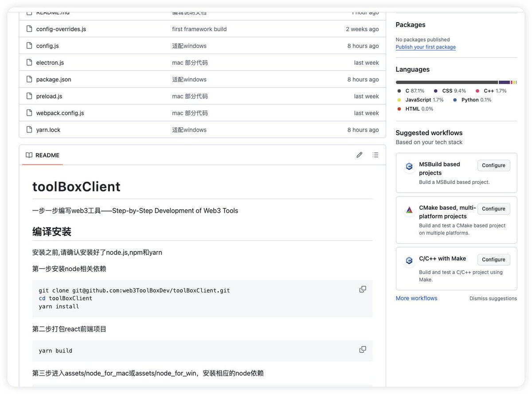Open the README outline icon
The height and width of the screenshot is (394, 532).
(x=375, y=155)
